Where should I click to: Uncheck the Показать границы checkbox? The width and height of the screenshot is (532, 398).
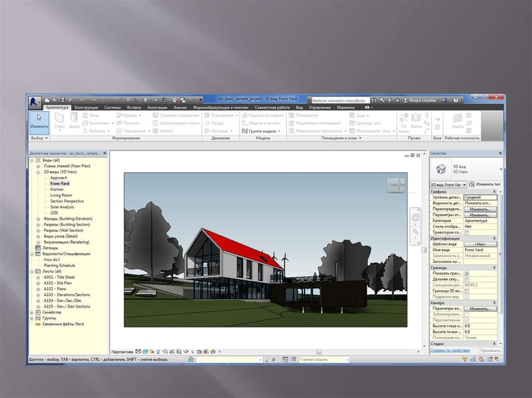(467, 273)
